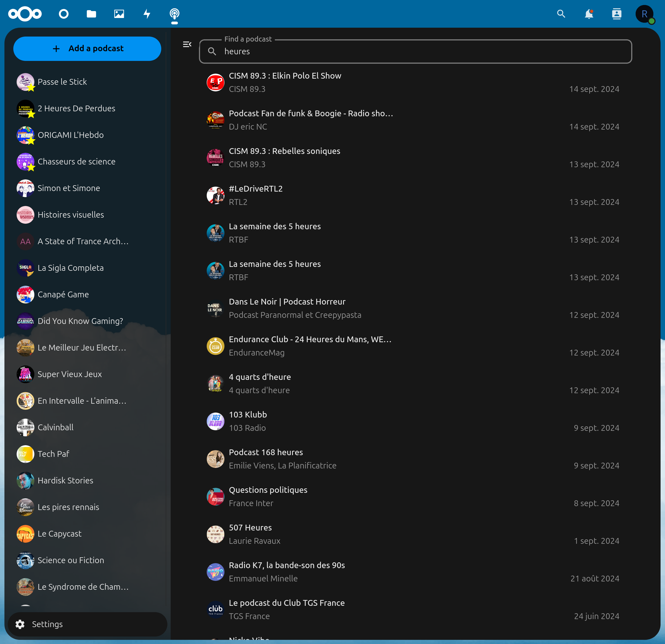665x644 pixels.
Task: Open the user avatar menu
Action: 644,14
